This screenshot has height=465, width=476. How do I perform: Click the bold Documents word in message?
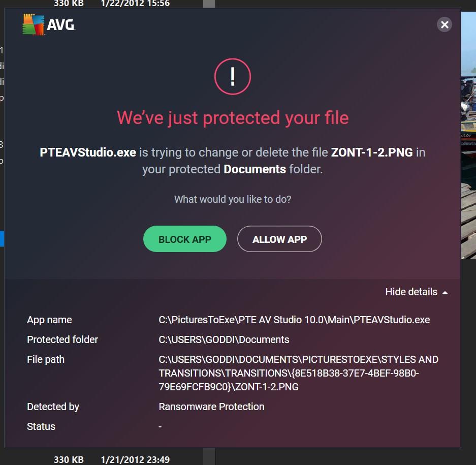coord(255,169)
